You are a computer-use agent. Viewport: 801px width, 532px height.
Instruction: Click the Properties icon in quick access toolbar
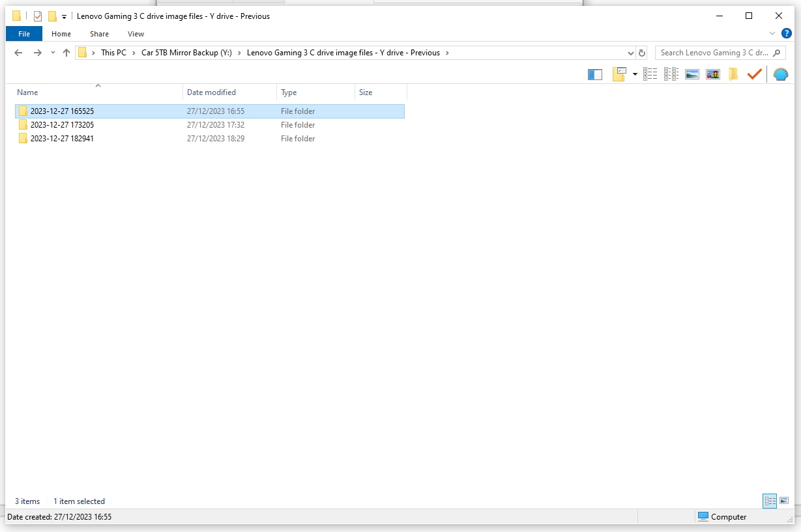point(38,16)
